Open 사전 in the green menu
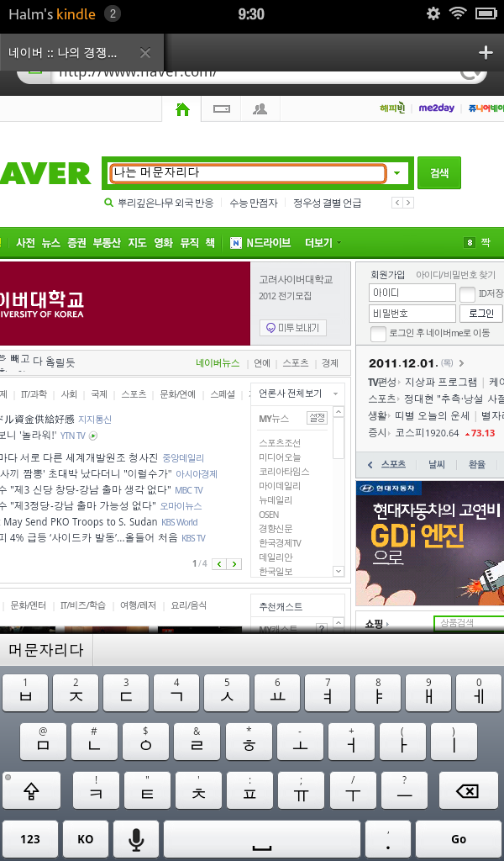 pos(26,243)
